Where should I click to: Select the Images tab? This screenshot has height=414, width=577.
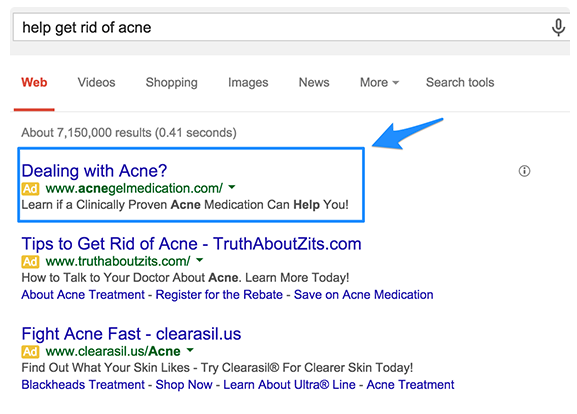coord(248,82)
